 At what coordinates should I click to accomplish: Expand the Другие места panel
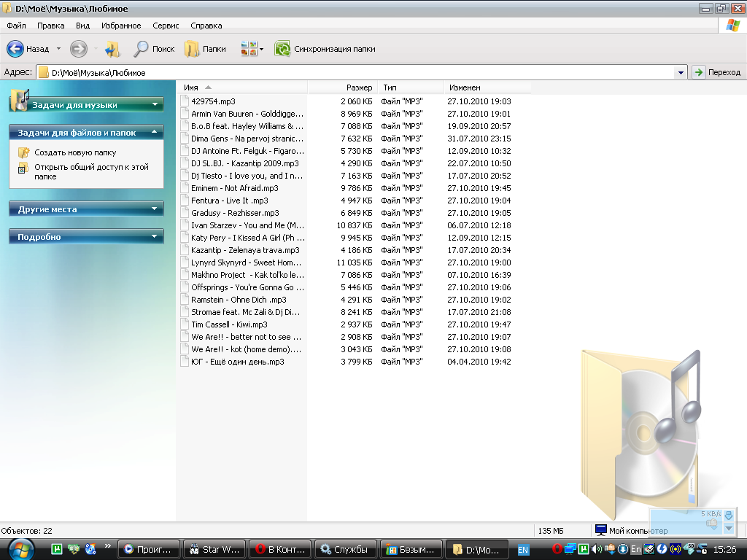click(x=155, y=209)
